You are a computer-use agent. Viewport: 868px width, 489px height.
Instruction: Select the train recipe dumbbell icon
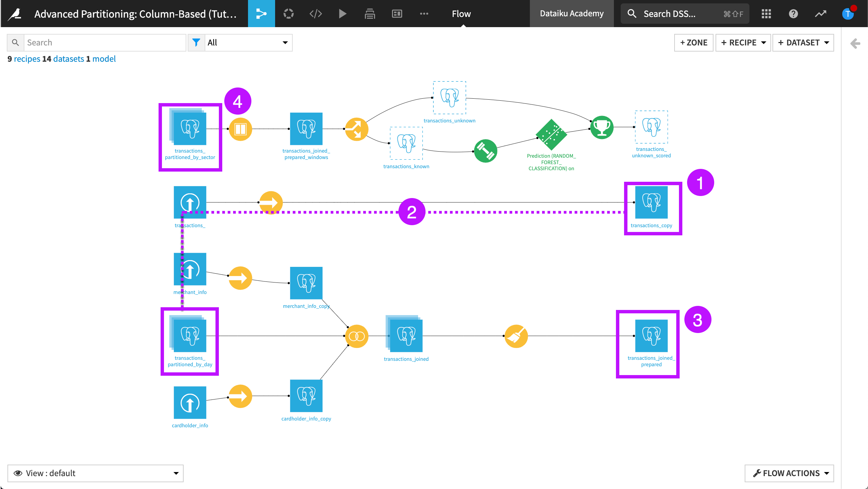point(485,151)
